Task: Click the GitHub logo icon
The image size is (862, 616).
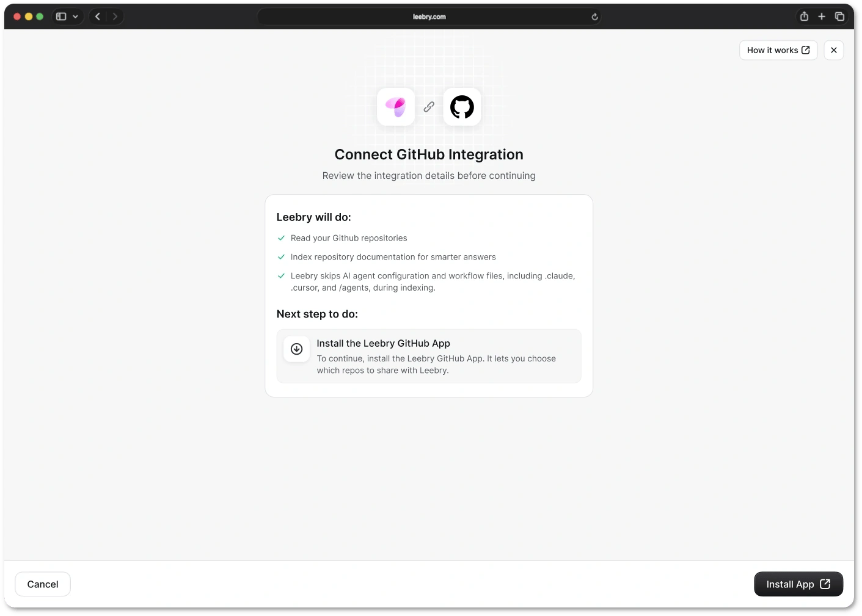Action: 462,107
